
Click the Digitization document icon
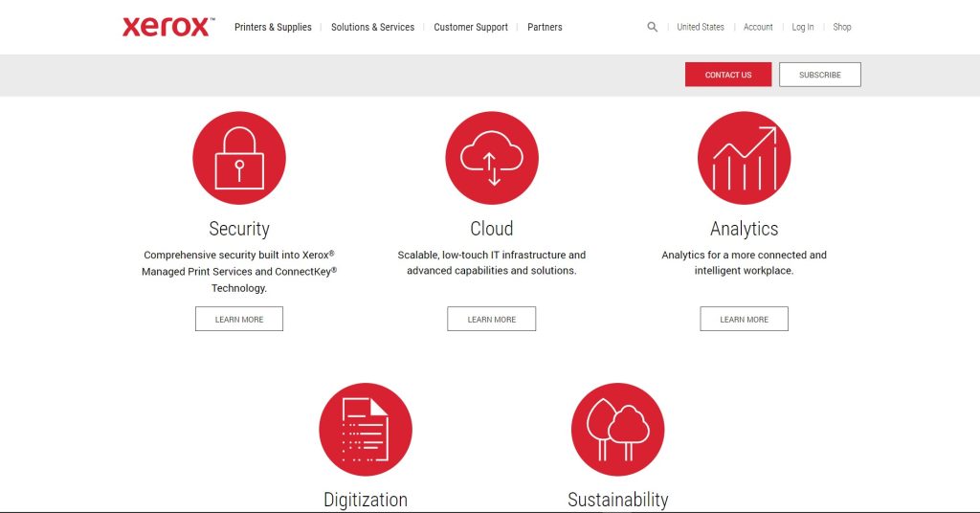[x=366, y=430]
